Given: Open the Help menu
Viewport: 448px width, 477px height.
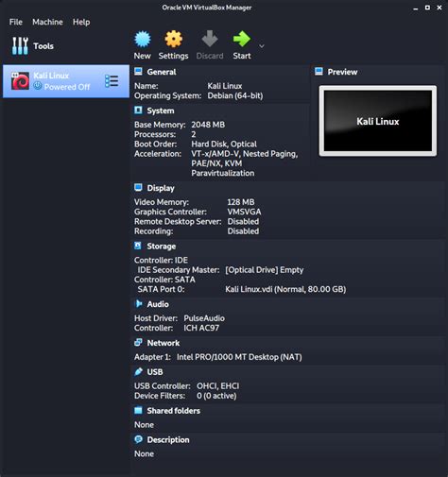Looking at the screenshot, I should (81, 22).
